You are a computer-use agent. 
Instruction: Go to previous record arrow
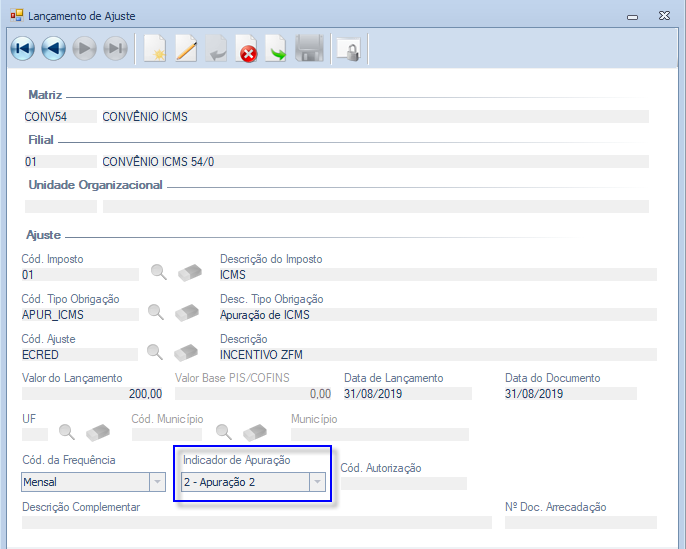click(x=53, y=48)
